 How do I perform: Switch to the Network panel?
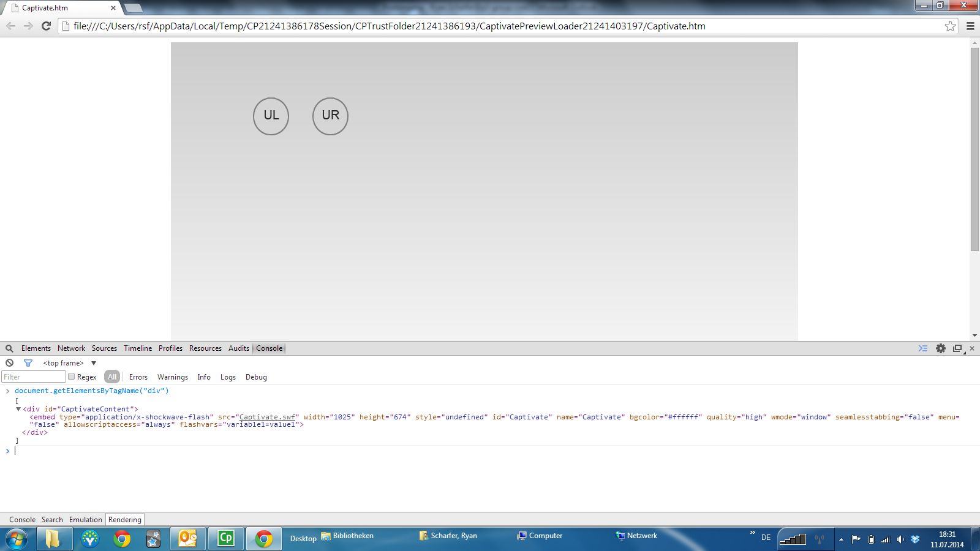71,348
